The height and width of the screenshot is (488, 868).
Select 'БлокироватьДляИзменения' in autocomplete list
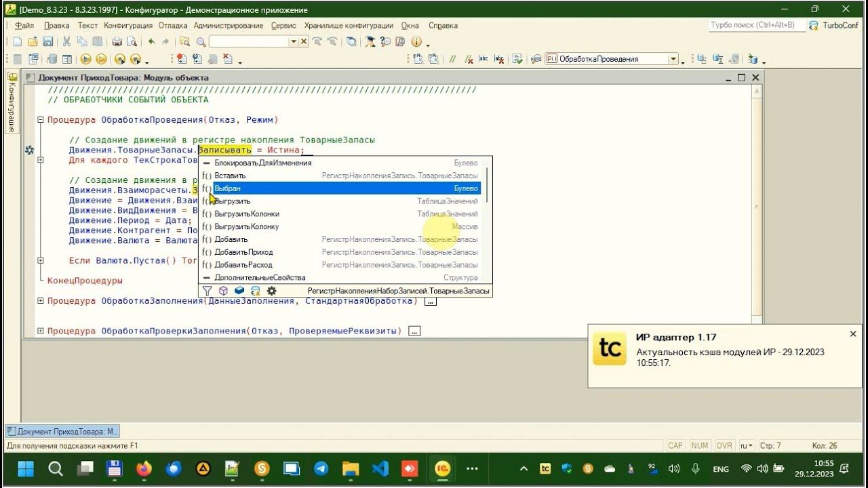pos(341,163)
